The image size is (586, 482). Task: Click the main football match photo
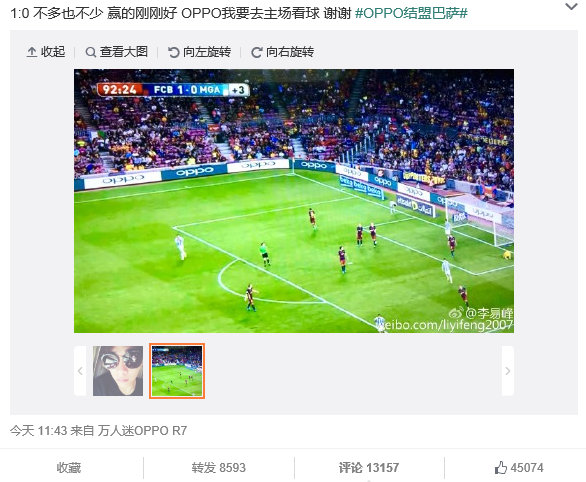[294, 201]
